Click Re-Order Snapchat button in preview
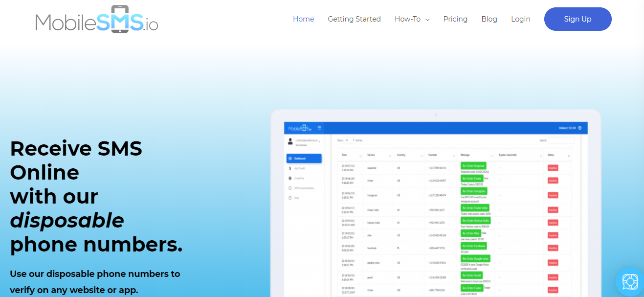Viewport: 644px width, 297px height. tap(473, 166)
